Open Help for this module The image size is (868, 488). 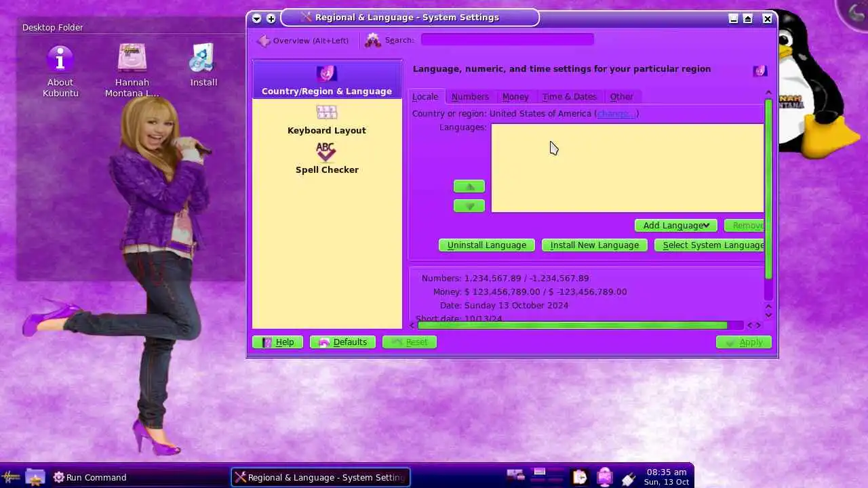coord(277,342)
